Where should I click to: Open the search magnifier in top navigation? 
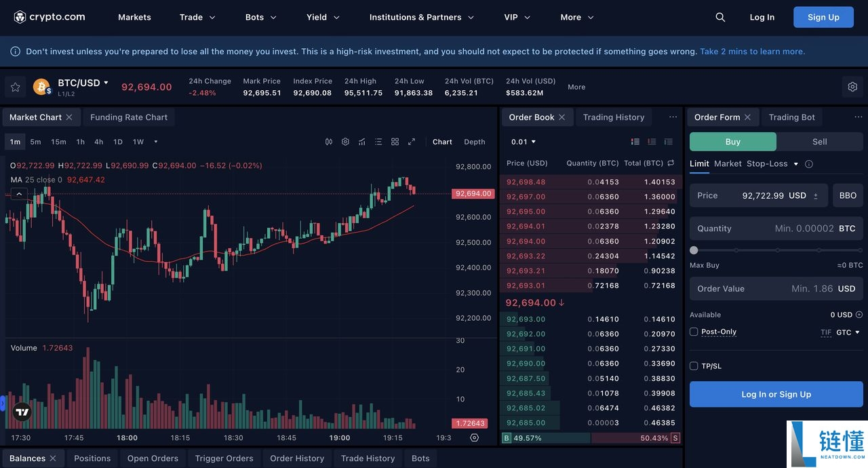pyautogui.click(x=720, y=17)
